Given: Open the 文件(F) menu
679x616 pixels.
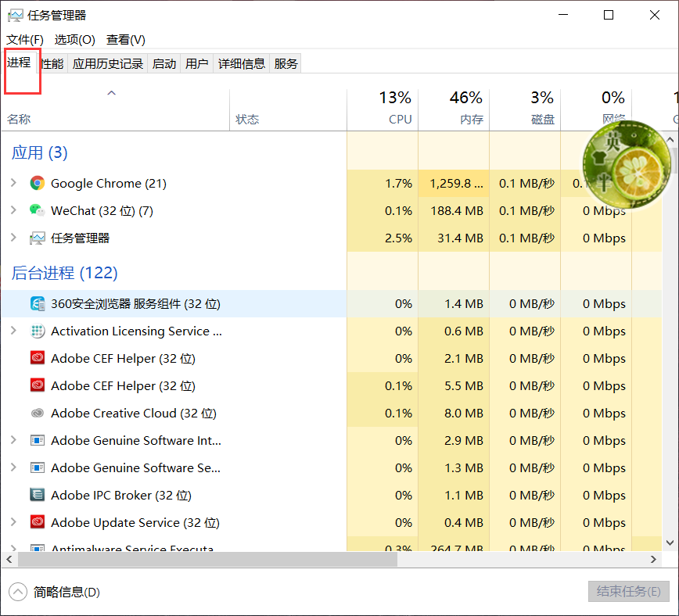Looking at the screenshot, I should (x=25, y=40).
